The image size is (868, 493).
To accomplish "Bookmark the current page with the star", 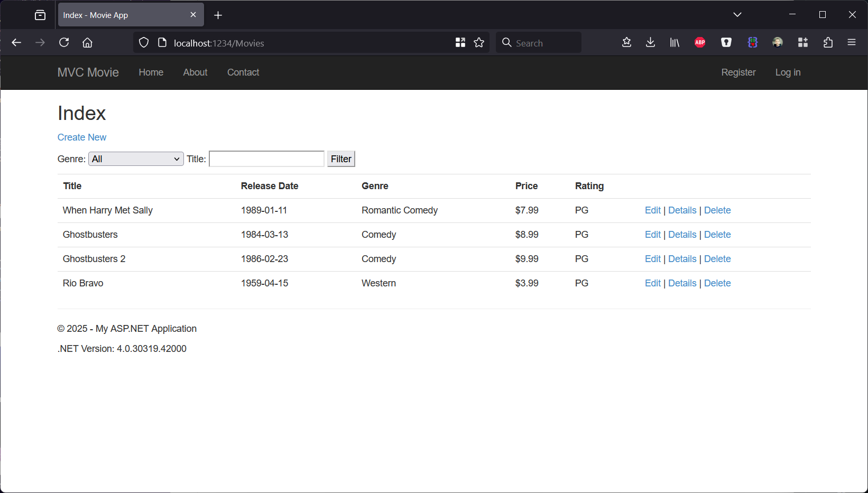I will click(x=479, y=43).
